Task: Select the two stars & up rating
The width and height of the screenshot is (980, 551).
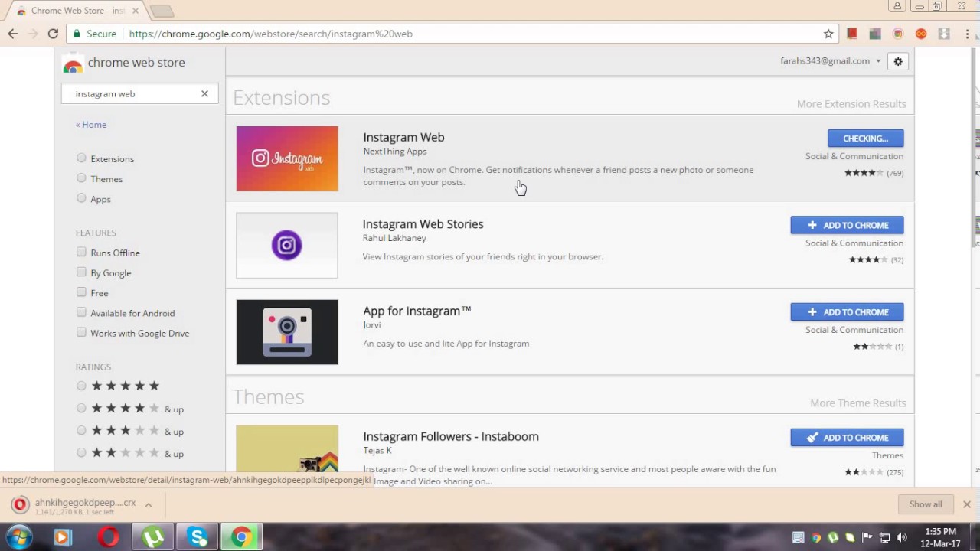Action: pyautogui.click(x=81, y=453)
